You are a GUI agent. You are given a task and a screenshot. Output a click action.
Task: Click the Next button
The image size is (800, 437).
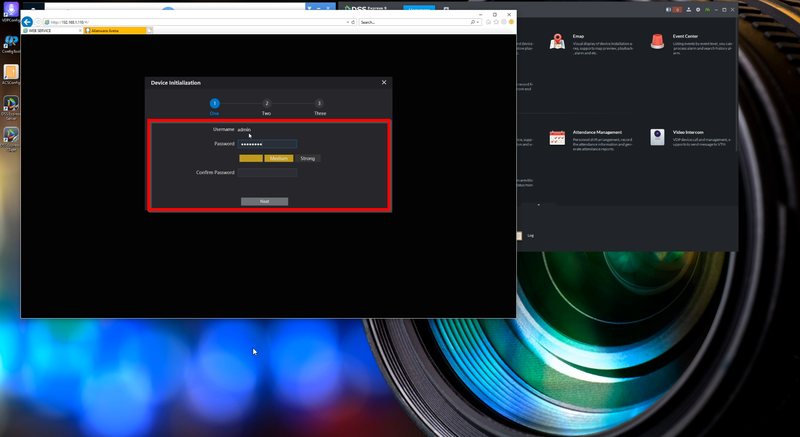point(264,201)
